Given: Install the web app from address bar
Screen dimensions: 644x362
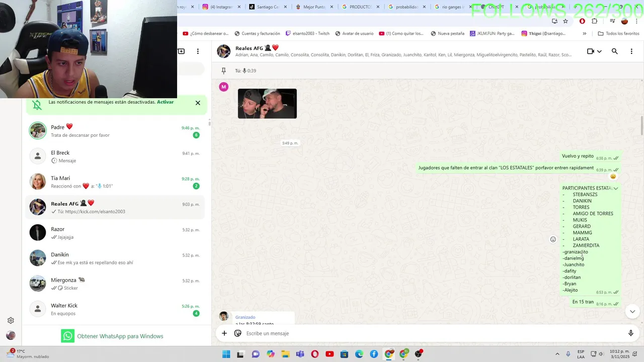Looking at the screenshot, I should (554, 21).
